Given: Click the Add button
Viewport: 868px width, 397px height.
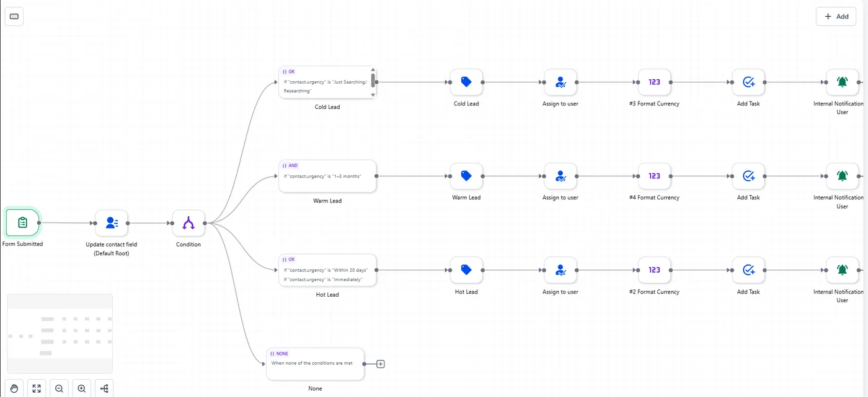Looking at the screenshot, I should [836, 17].
